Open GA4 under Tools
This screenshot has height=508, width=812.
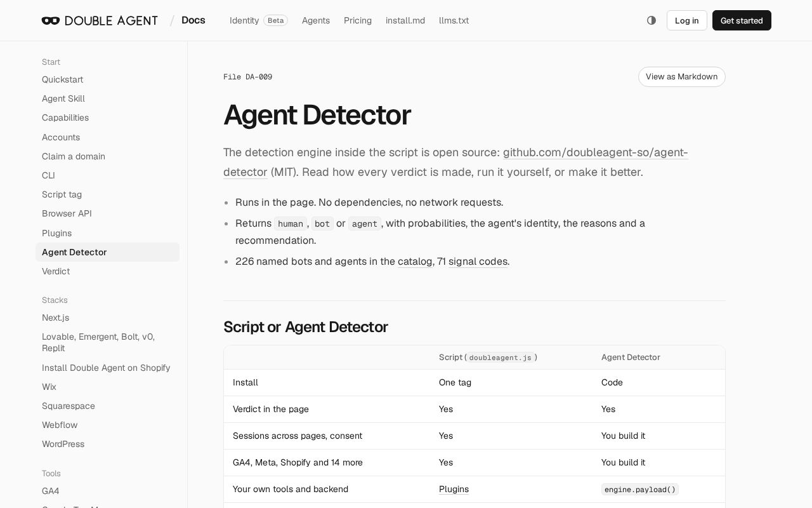click(x=107, y=491)
